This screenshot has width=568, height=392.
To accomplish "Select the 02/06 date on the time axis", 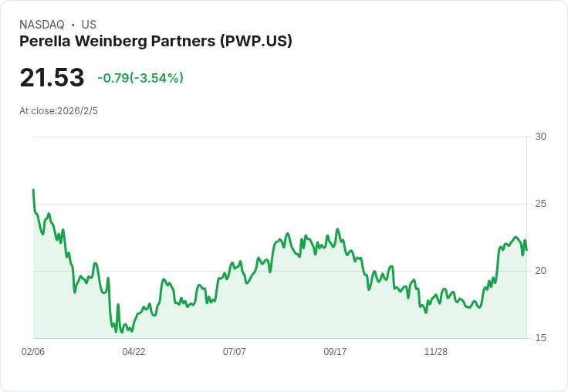I will click(33, 352).
